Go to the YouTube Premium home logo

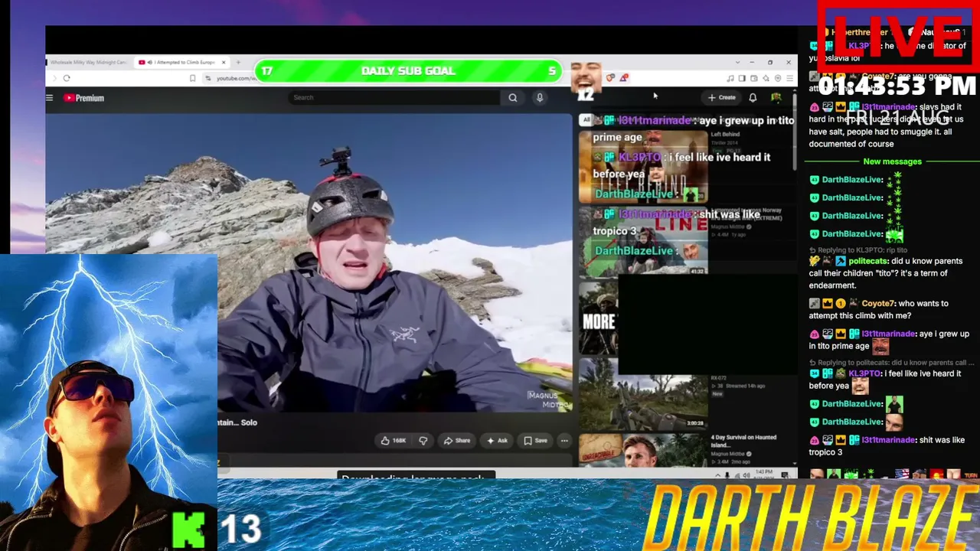pyautogui.click(x=83, y=98)
